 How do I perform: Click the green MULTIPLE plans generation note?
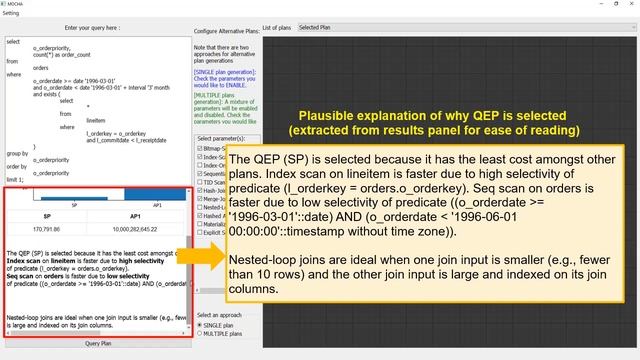226,108
